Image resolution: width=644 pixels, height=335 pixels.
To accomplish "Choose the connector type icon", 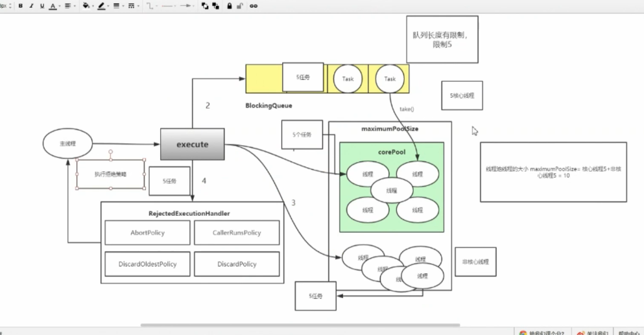I will [150, 6].
